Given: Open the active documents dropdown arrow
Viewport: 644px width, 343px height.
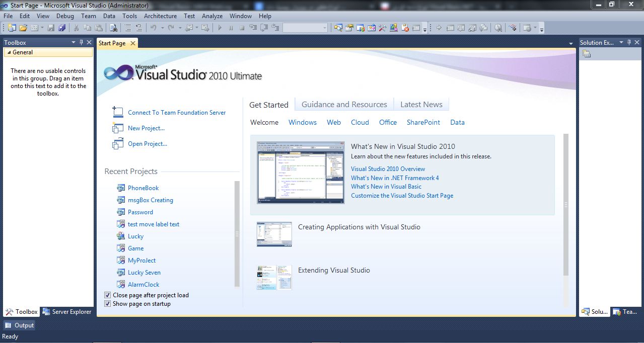Looking at the screenshot, I should click(x=571, y=44).
